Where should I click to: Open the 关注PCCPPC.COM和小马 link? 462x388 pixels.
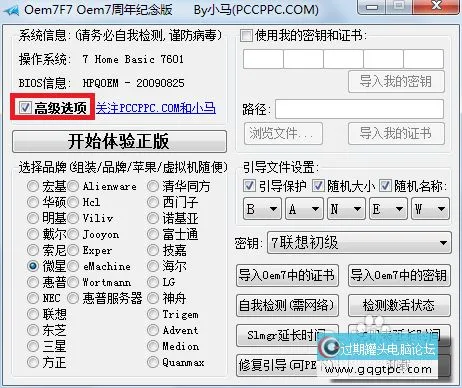[156, 108]
